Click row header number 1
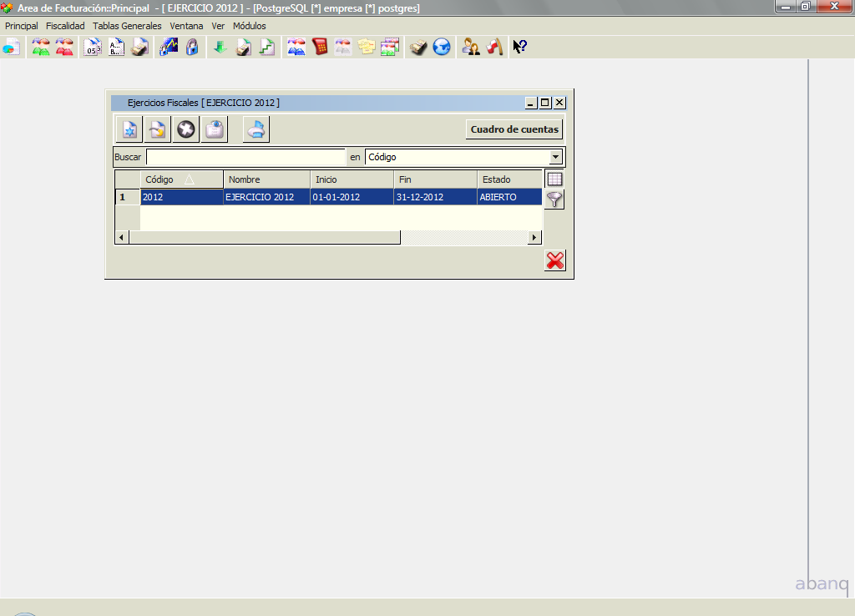Screen dimensions: 855x616 point(128,197)
